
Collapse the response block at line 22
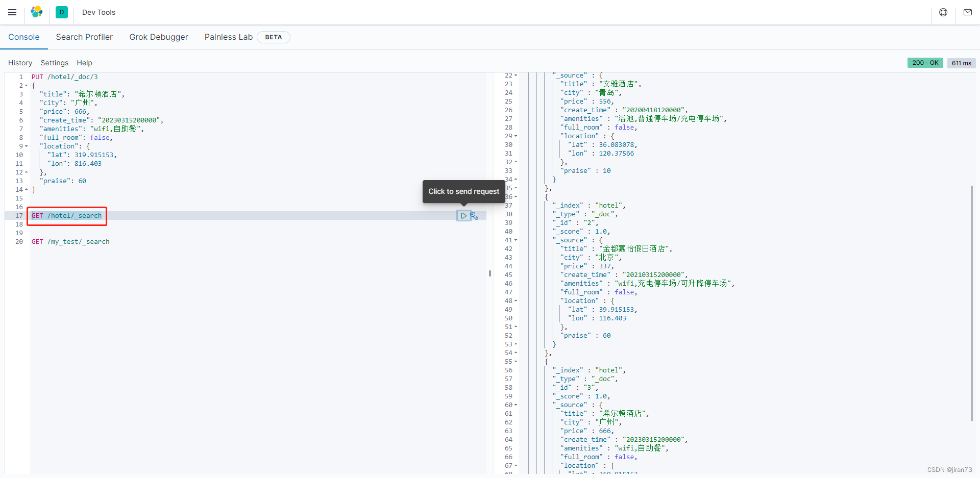point(514,75)
